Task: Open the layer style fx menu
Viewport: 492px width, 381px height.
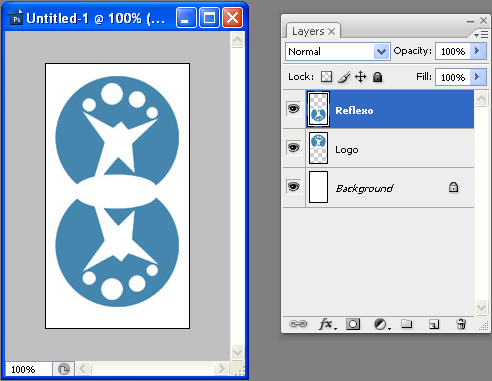Action: pyautogui.click(x=327, y=324)
